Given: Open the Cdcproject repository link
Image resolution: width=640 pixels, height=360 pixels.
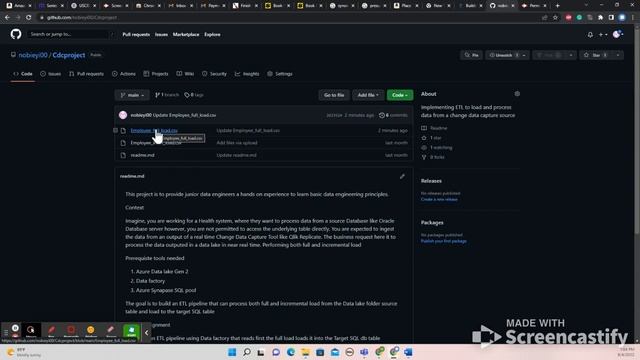Looking at the screenshot, I should pos(69,55).
